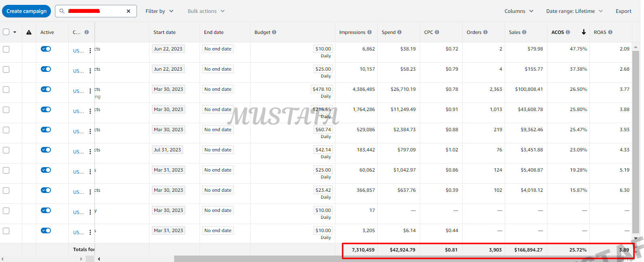The width and height of the screenshot is (644, 262).
Task: Check the select-all checkbox in header
Action: coord(6,32)
